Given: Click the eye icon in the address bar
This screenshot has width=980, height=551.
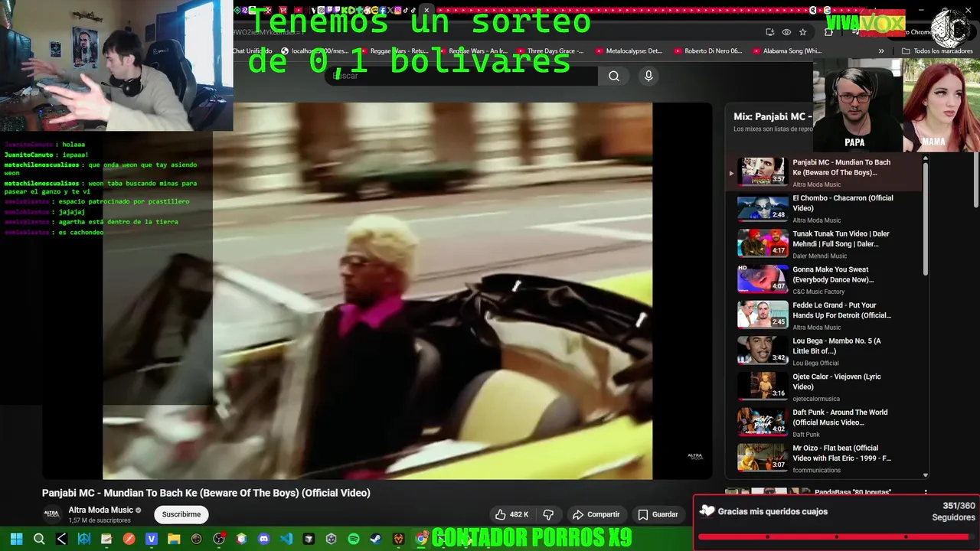Looking at the screenshot, I should (786, 32).
